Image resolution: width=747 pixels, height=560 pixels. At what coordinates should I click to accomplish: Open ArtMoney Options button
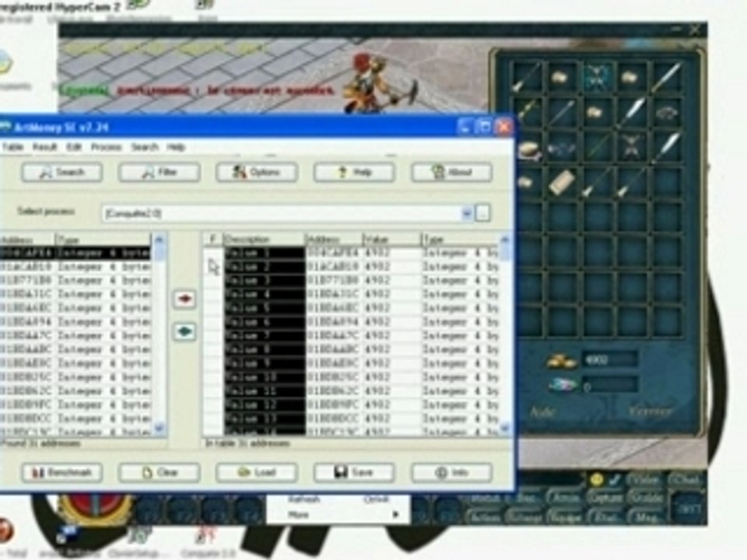[257, 173]
